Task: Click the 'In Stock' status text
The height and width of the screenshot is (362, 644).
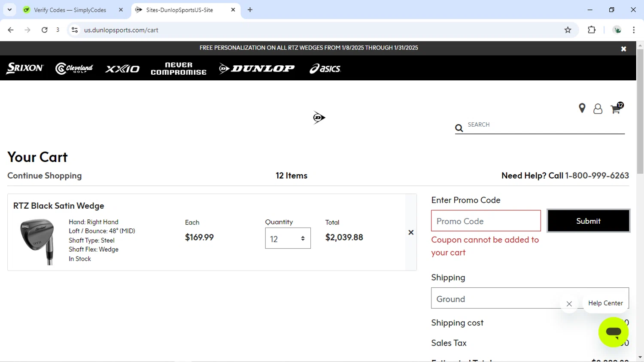Action: [80, 259]
